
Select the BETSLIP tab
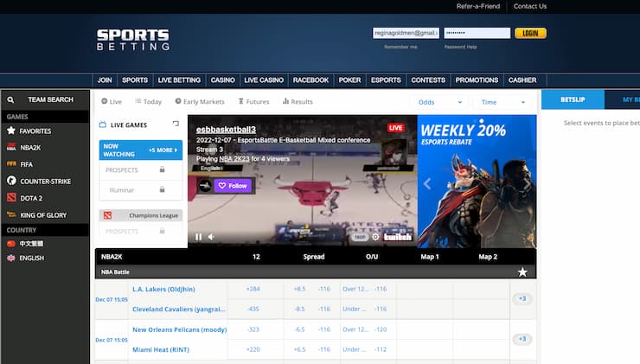point(573,99)
